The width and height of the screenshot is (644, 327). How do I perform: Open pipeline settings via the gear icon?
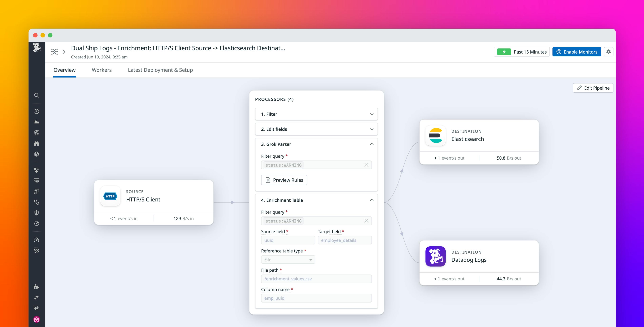pos(609,52)
